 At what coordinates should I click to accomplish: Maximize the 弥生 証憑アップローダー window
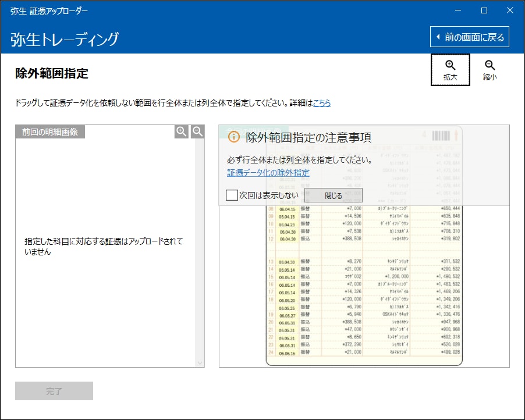pos(484,10)
